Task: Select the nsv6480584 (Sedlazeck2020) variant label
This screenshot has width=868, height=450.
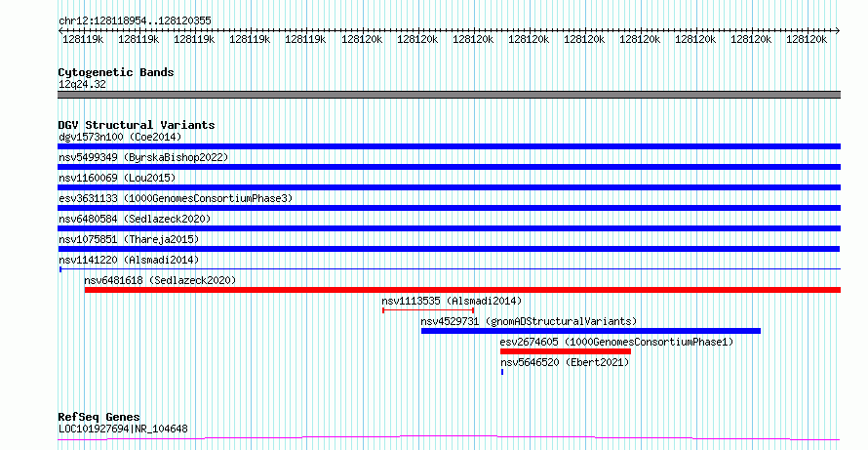Action: (x=135, y=219)
